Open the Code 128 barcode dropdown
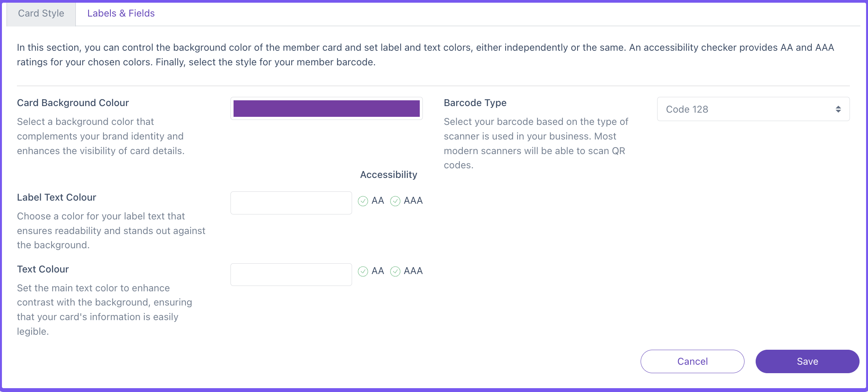 coord(753,109)
